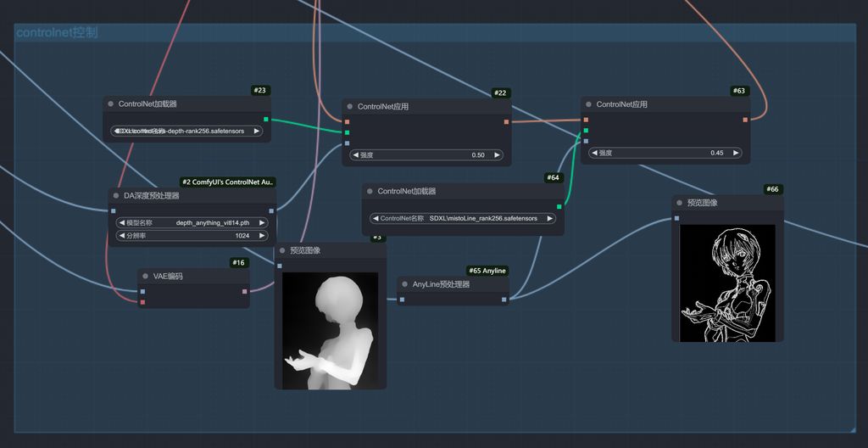The height and width of the screenshot is (448, 868).
Task: Increase 分辨率 1024 using its right arrow
Action: pos(262,235)
